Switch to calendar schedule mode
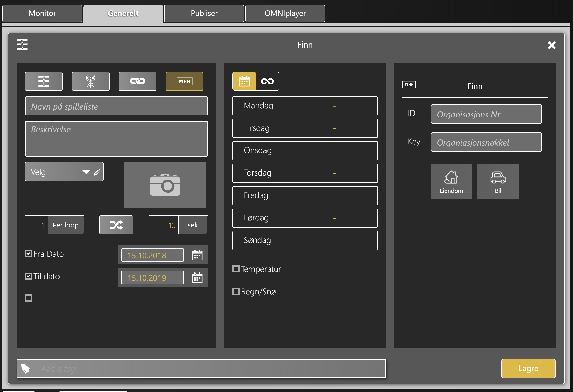The width and height of the screenshot is (573, 392). 244,81
